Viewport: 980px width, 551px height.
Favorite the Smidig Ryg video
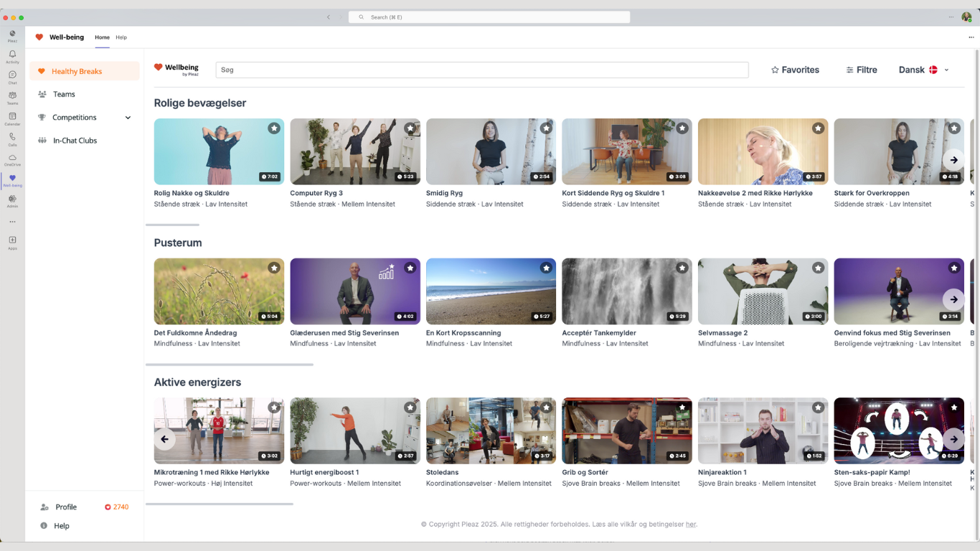(x=546, y=128)
